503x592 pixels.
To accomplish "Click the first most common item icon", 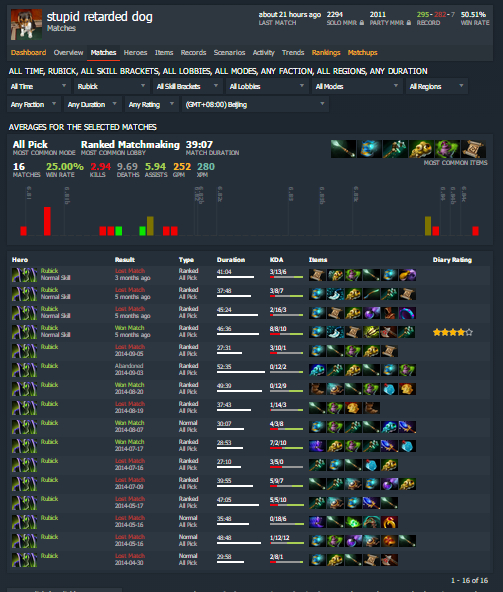I will [x=343, y=149].
